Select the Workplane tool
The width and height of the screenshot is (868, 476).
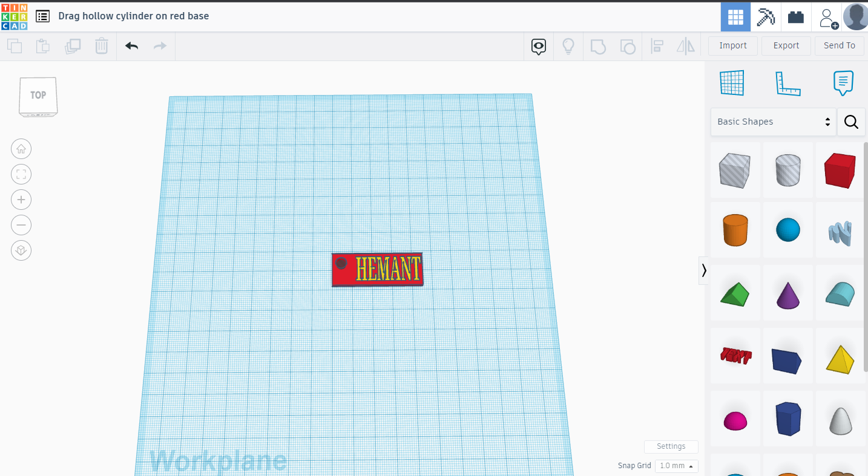click(732, 83)
